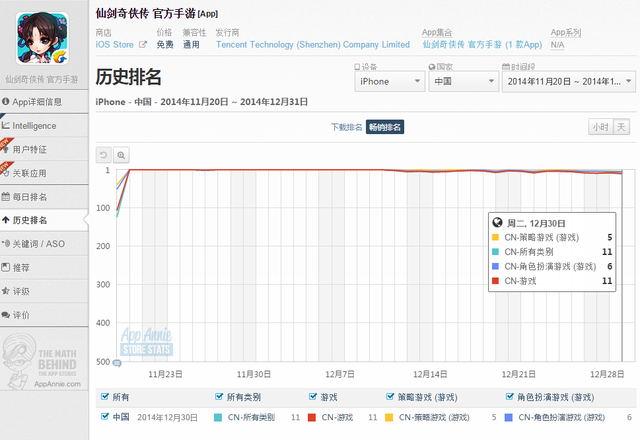Open Tencent Technology (Shenzhen) Company Limited link
640x440 pixels.
click(x=313, y=45)
